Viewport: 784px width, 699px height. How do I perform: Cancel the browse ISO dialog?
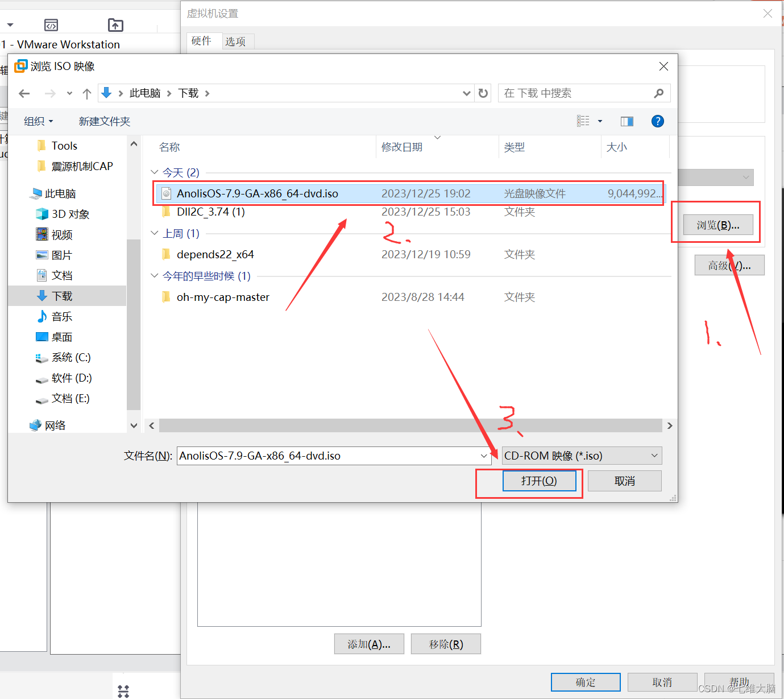[625, 481]
